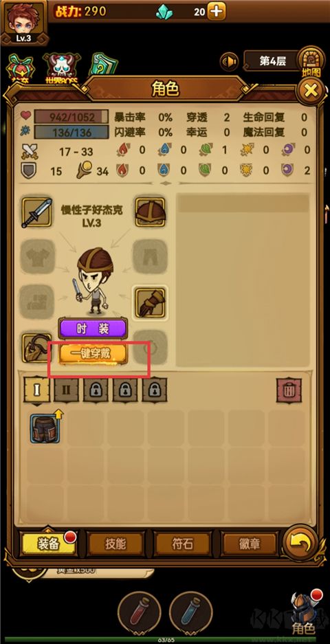Add crystals with the plus button

click(x=216, y=11)
